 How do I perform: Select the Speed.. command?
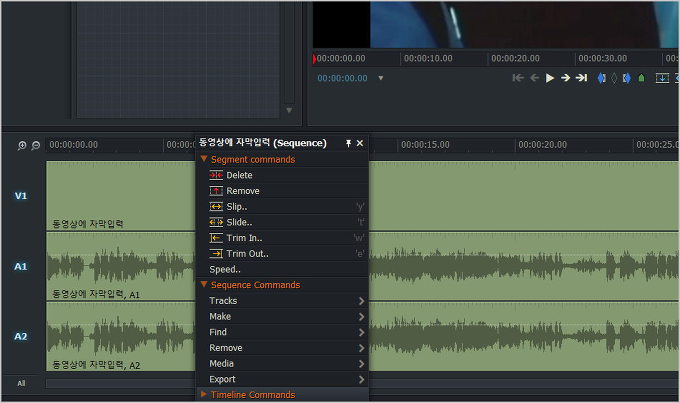(225, 269)
